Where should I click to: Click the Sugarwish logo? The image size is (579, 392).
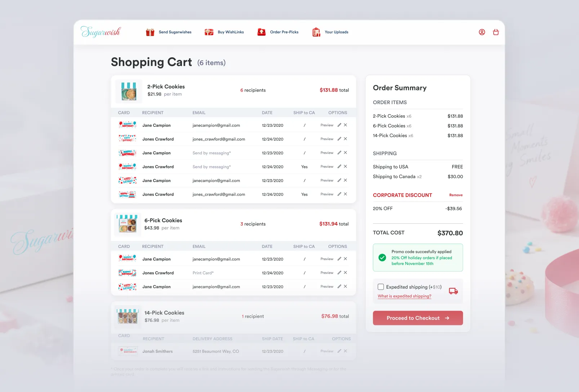coord(101,32)
